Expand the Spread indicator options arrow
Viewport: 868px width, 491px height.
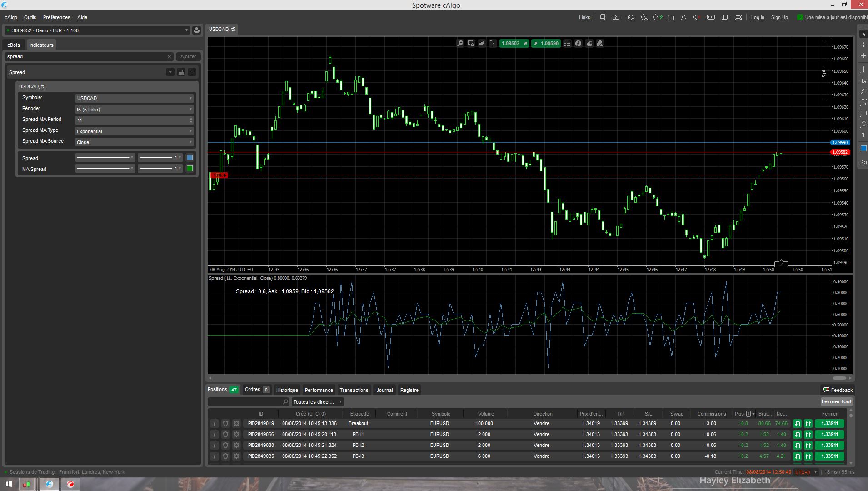point(170,72)
